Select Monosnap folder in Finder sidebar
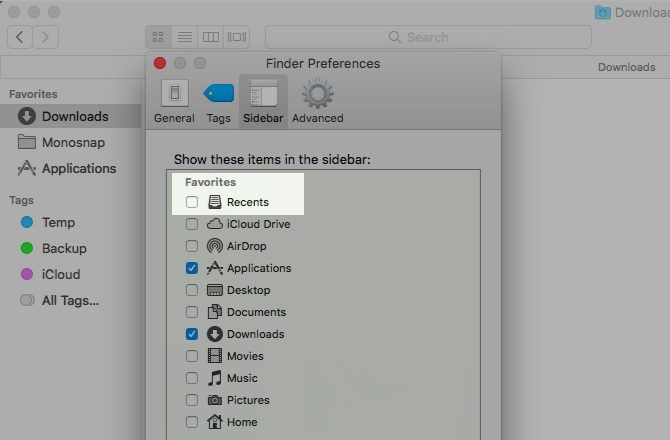The width and height of the screenshot is (670, 440). pyautogui.click(x=71, y=142)
